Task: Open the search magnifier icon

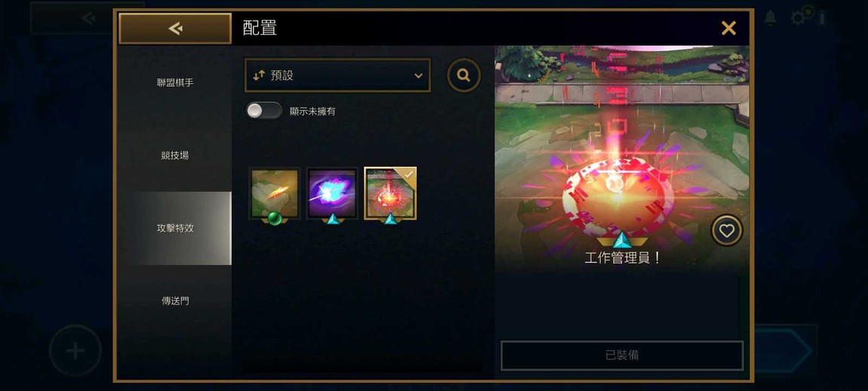Action: [x=464, y=75]
